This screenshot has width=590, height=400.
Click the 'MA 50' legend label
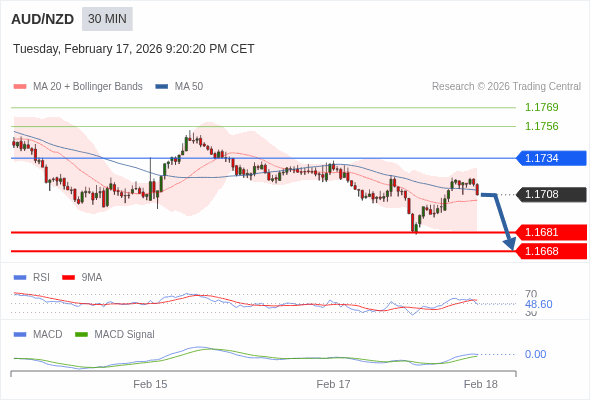[189, 87]
